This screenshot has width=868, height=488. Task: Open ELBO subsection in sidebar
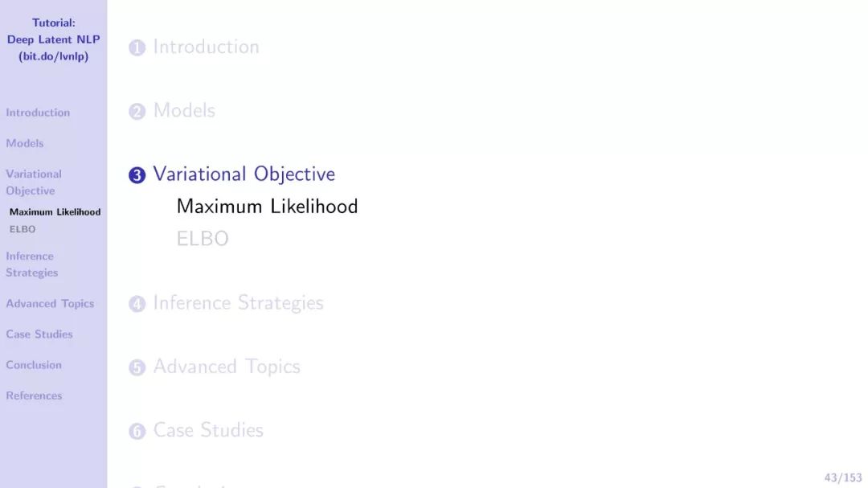coord(23,229)
